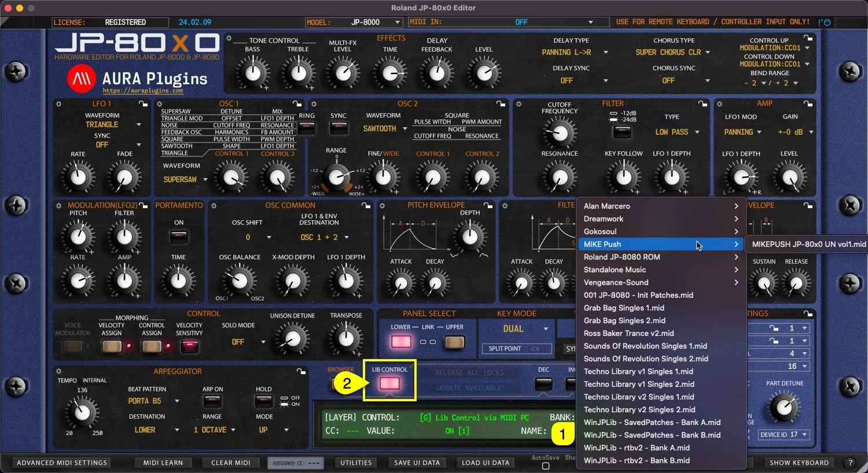This screenshot has height=473, width=868.
Task: Click the BASS tone control knob
Action: pyautogui.click(x=252, y=73)
